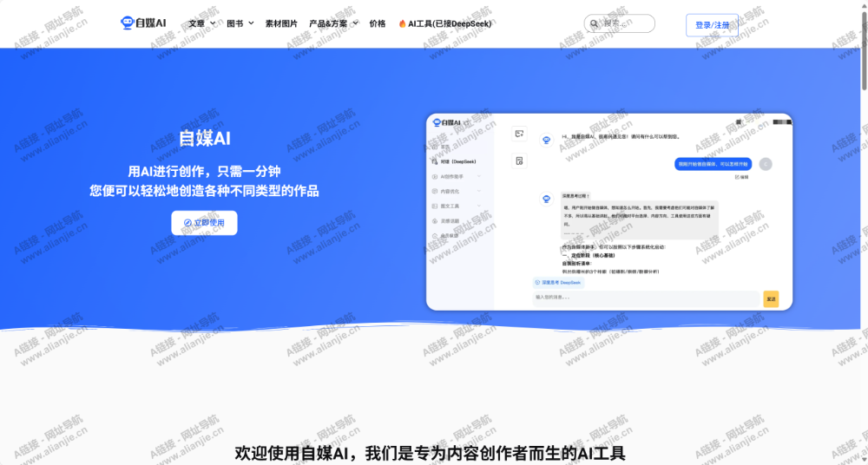Go to 素材图片 page
This screenshot has height=465, width=868.
(x=281, y=23)
